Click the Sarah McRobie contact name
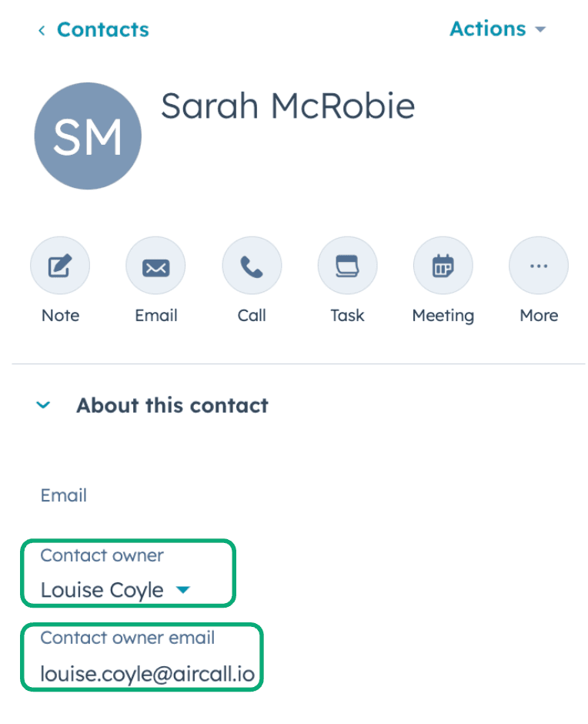The image size is (588, 724). click(287, 106)
